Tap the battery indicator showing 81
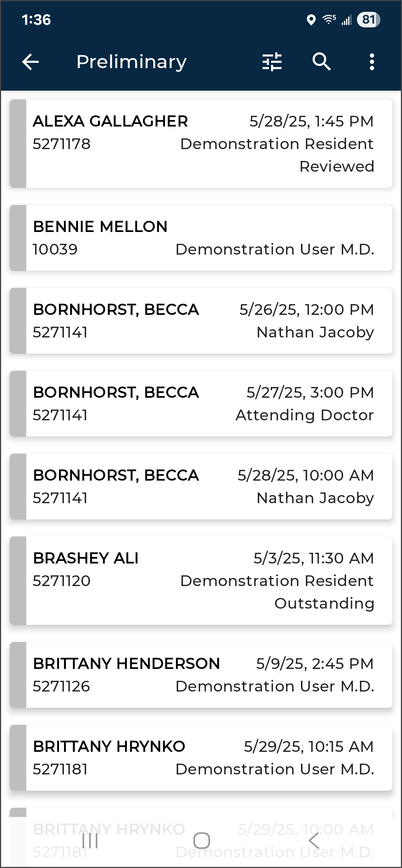 coord(368,20)
